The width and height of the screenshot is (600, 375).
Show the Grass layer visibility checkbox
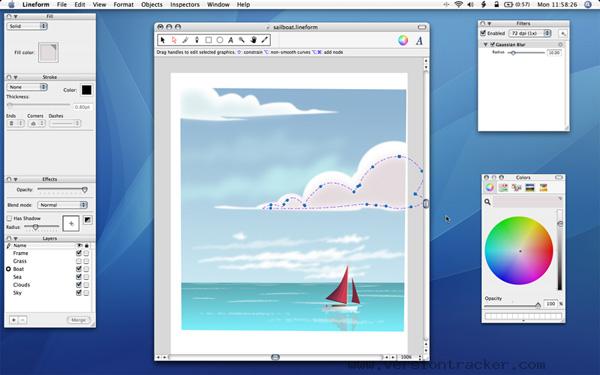pos(79,261)
